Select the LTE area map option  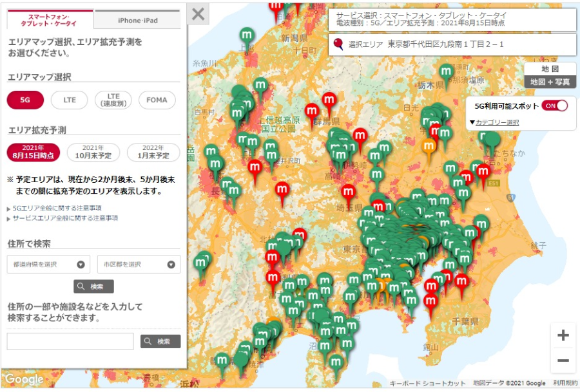[69, 100]
